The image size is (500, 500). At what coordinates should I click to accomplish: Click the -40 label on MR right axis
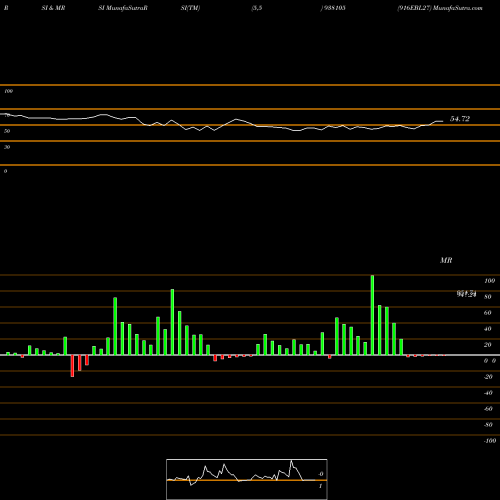pyautogui.click(x=488, y=393)
